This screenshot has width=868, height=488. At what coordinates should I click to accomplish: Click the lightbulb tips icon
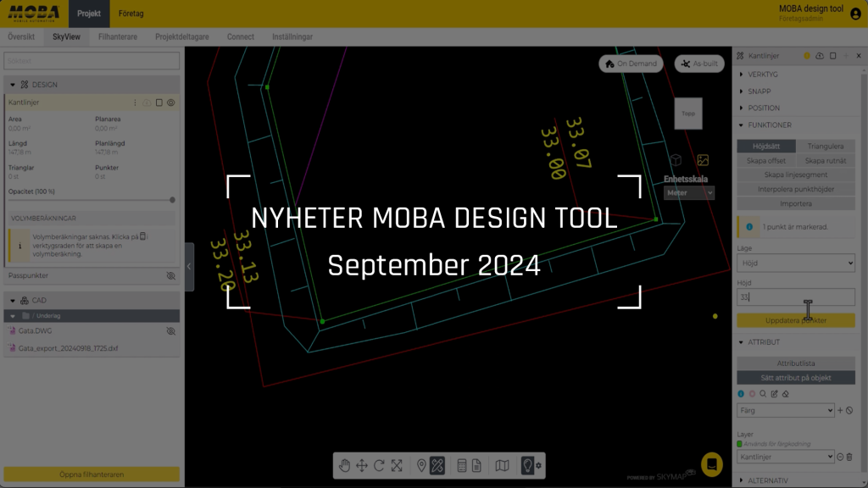tap(527, 466)
